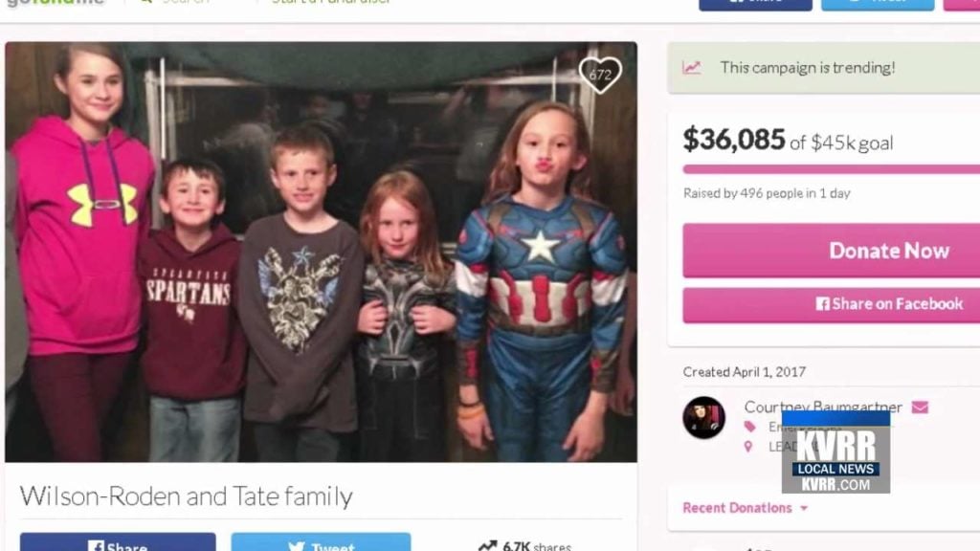This screenshot has height=551, width=980.
Task: Click the envelope icon beside organizer name
Action: tap(920, 408)
